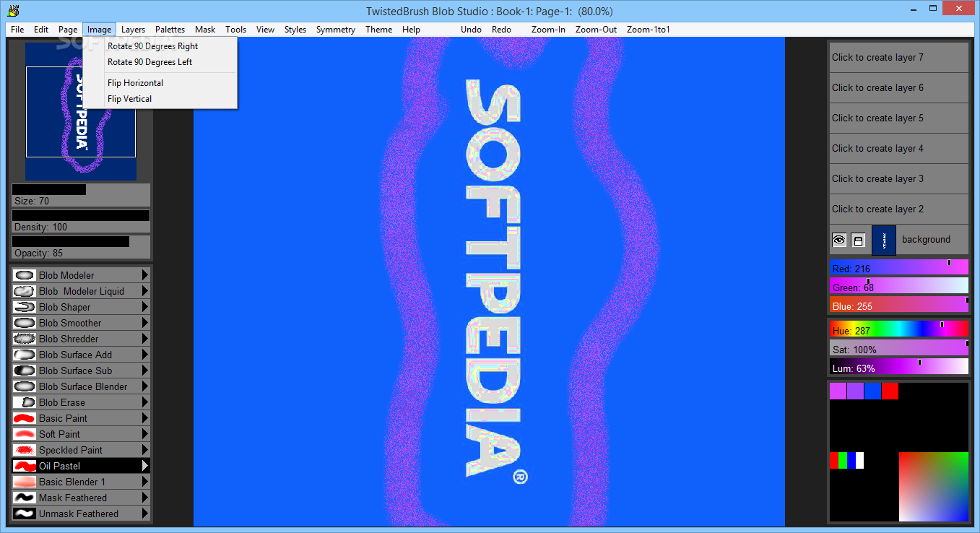
Task: Open the Layers menu
Action: point(133,30)
